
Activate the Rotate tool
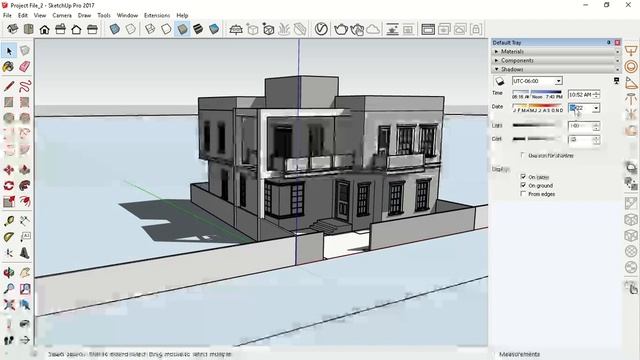[x=9, y=186]
